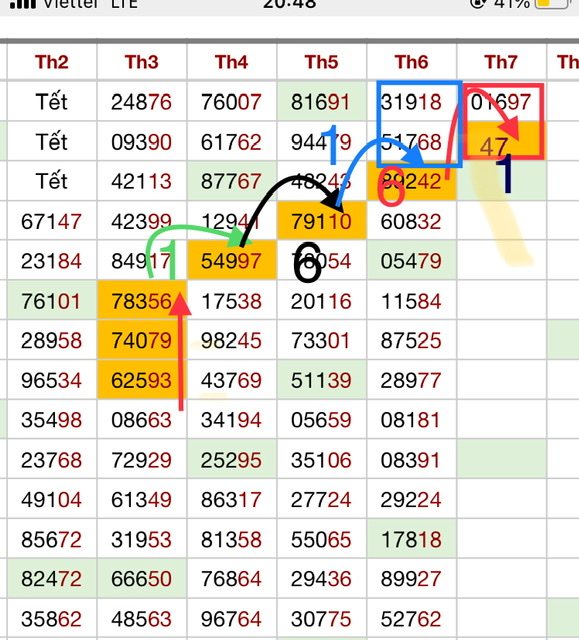Select orange cell 78356

click(142, 301)
